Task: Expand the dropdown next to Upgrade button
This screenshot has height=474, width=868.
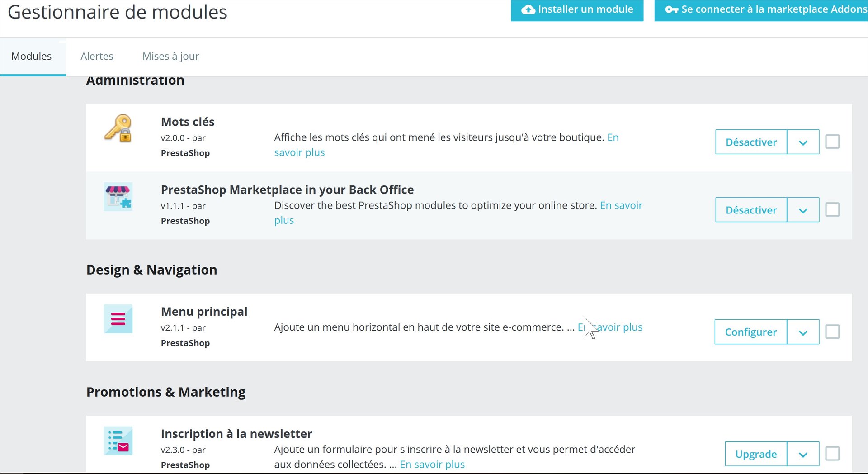Action: (803, 454)
